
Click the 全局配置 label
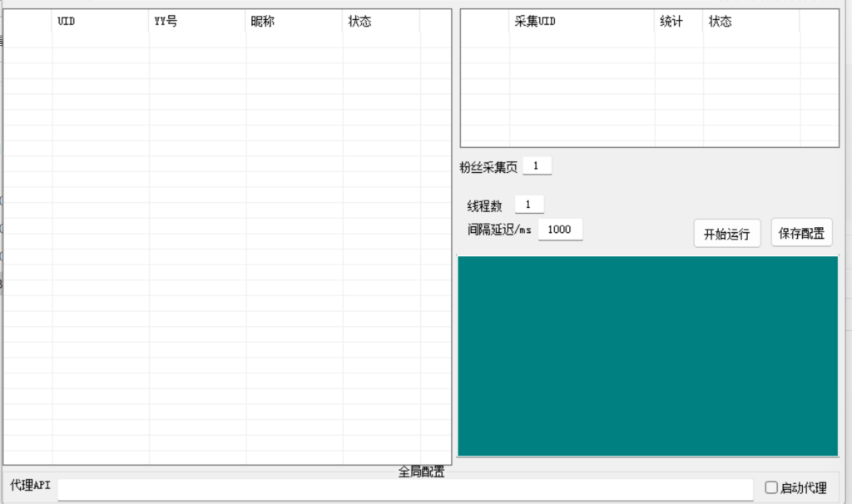(x=421, y=472)
